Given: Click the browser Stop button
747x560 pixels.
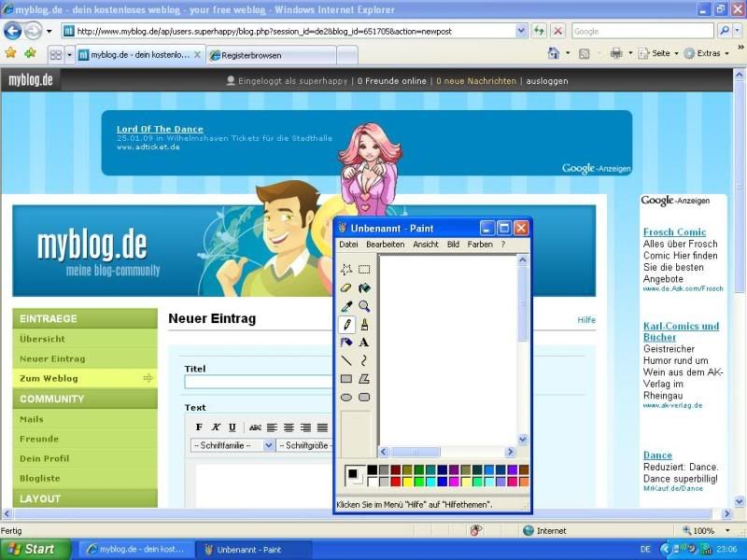Looking at the screenshot, I should (x=557, y=32).
